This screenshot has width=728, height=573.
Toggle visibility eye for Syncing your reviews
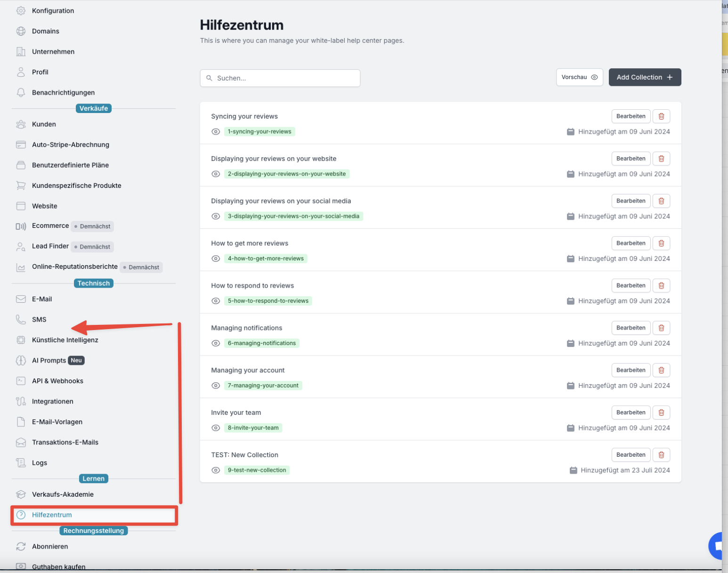tap(216, 132)
